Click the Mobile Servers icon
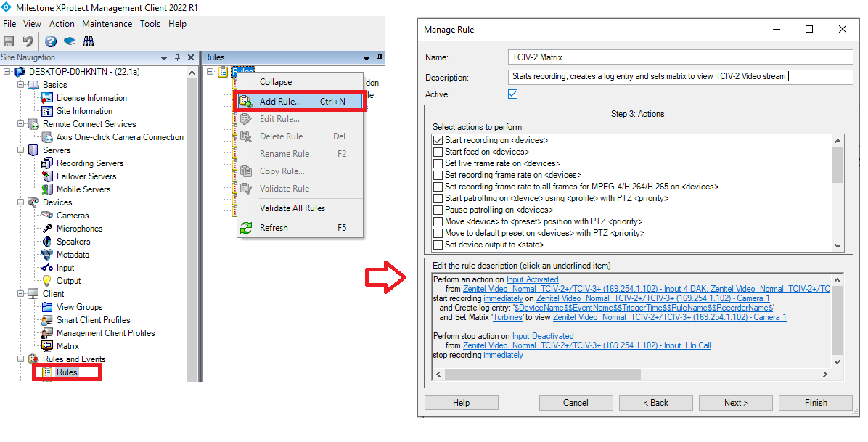 [x=48, y=189]
